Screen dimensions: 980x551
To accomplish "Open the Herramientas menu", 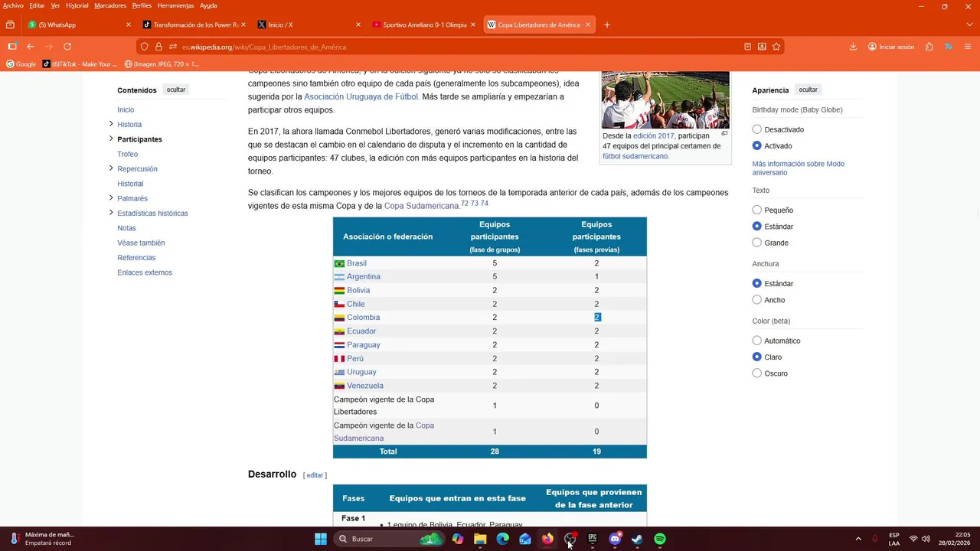I will (x=175, y=5).
